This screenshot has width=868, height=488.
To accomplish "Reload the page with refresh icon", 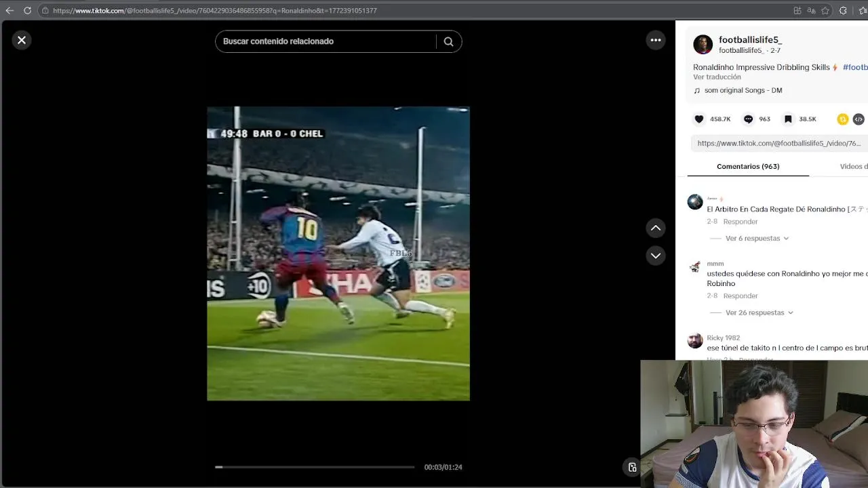I will 27,10.
